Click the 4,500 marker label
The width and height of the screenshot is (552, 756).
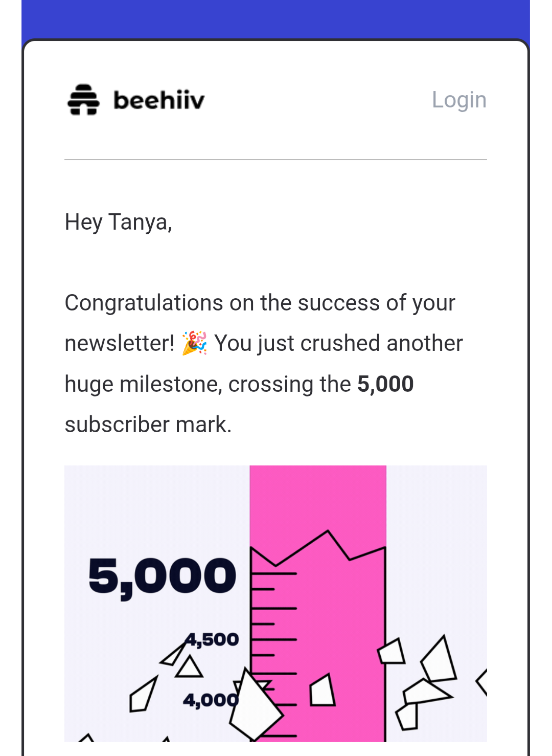click(x=212, y=639)
